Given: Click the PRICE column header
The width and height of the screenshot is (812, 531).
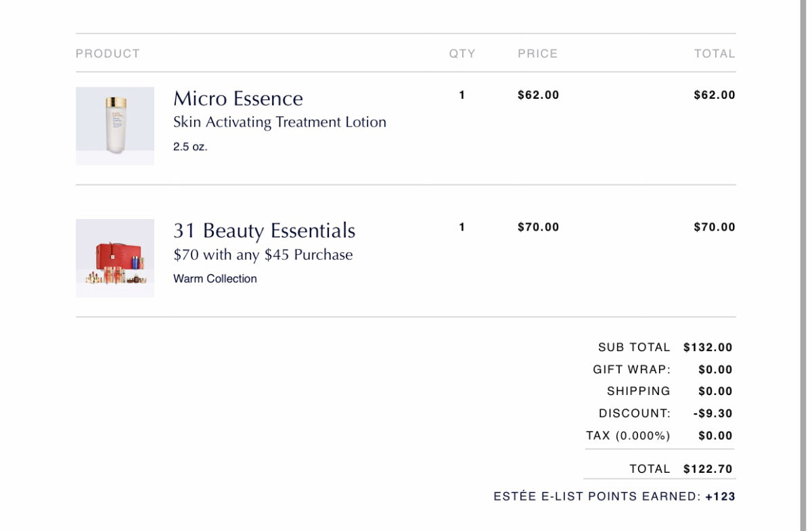Looking at the screenshot, I should point(538,53).
